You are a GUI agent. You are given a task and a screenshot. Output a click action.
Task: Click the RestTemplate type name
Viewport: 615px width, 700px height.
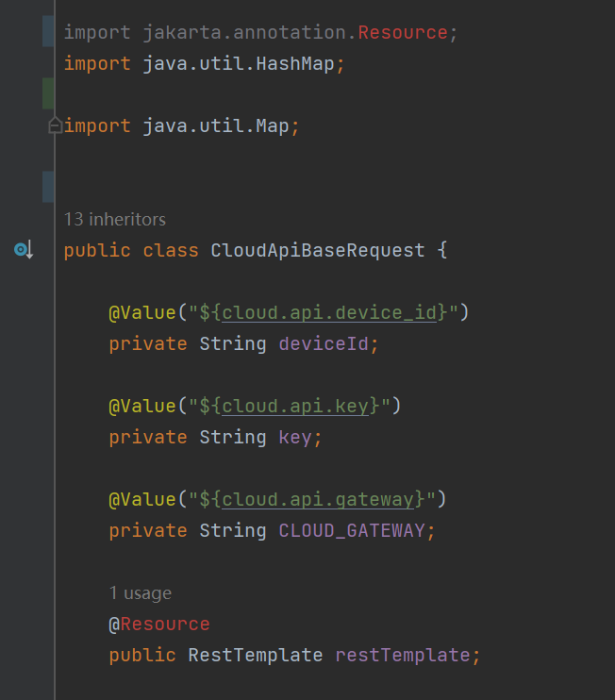(256, 656)
